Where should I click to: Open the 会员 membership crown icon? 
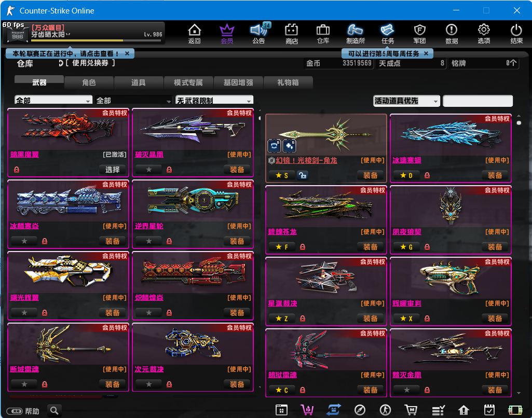click(227, 34)
